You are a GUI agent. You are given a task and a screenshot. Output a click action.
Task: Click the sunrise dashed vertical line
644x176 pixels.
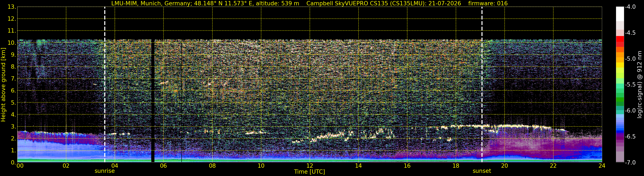105,85
